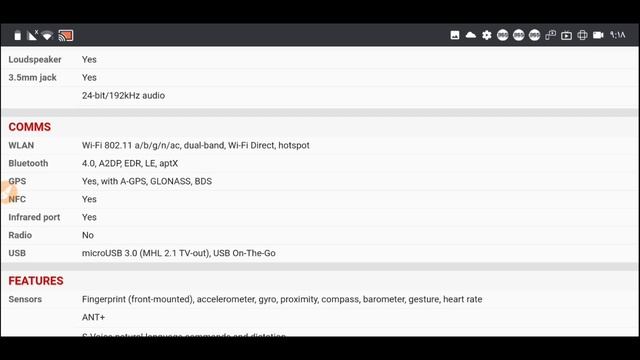Tap the mobile signal no-service icon
Viewport: 640px width, 360px height.
tap(32, 35)
